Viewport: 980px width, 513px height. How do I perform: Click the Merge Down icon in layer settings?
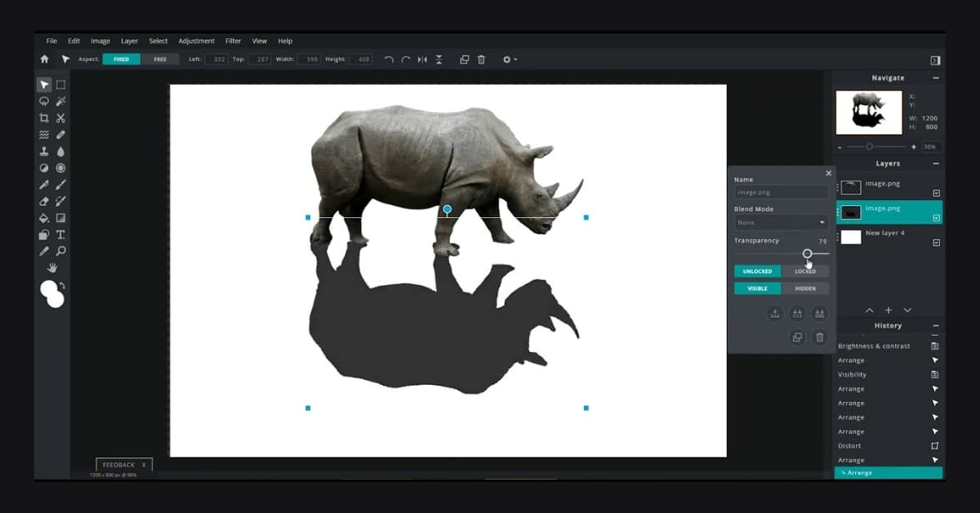(x=774, y=313)
